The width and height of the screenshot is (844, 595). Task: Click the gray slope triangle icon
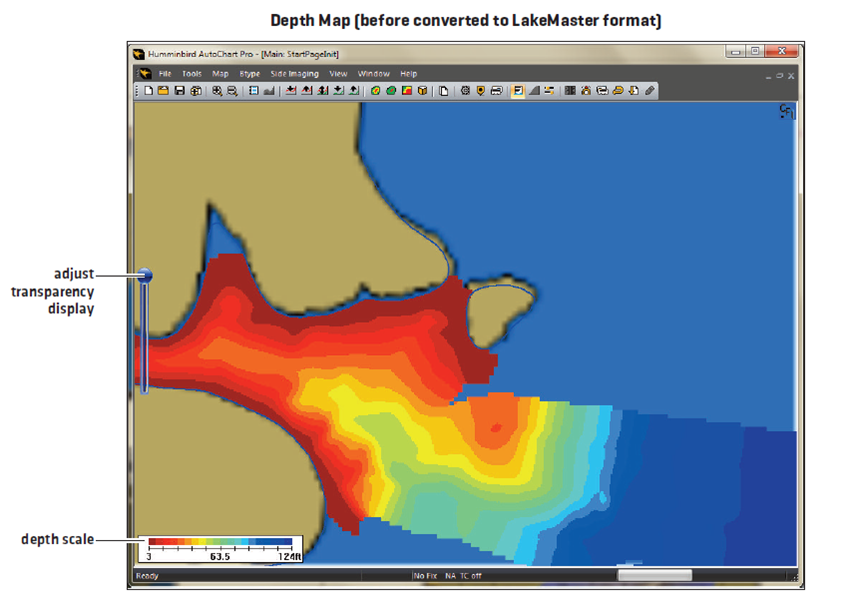point(534,90)
